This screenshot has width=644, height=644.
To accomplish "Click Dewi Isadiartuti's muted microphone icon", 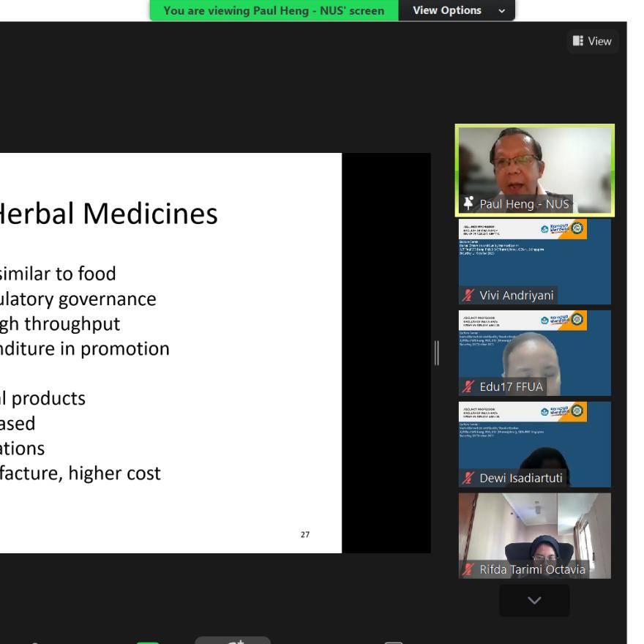I will [x=468, y=479].
